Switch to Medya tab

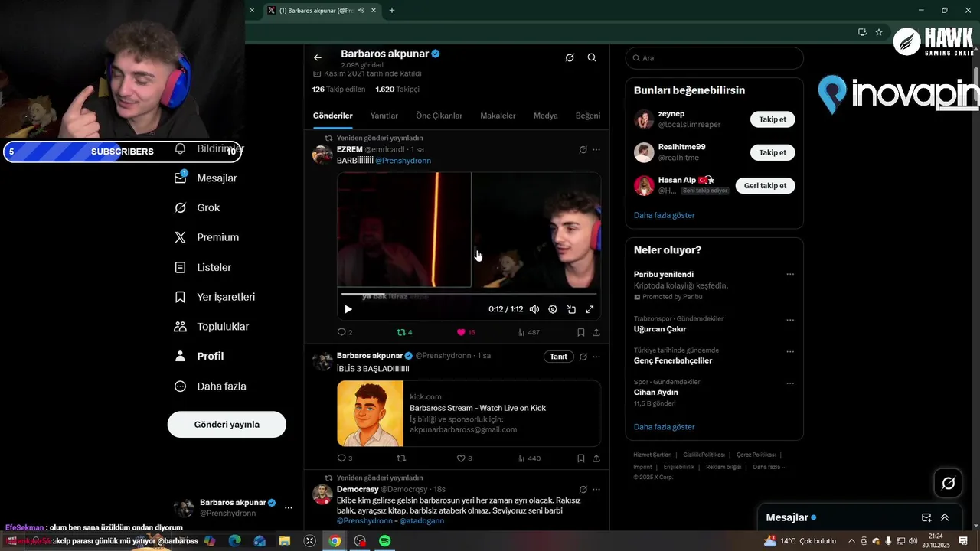pos(546,116)
